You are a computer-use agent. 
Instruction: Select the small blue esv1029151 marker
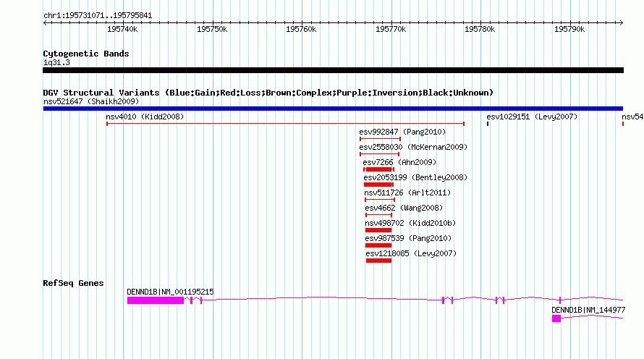[488, 124]
